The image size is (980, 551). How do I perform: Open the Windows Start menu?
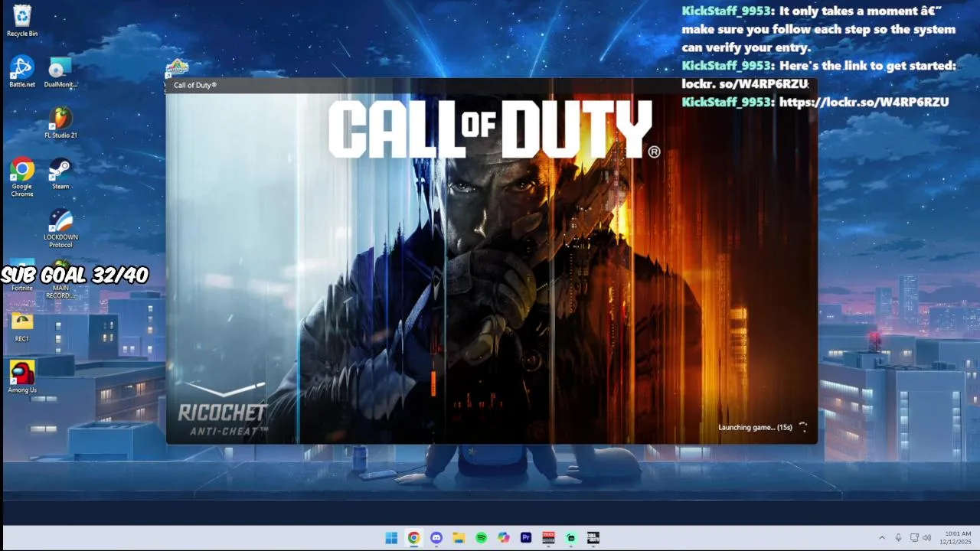391,538
